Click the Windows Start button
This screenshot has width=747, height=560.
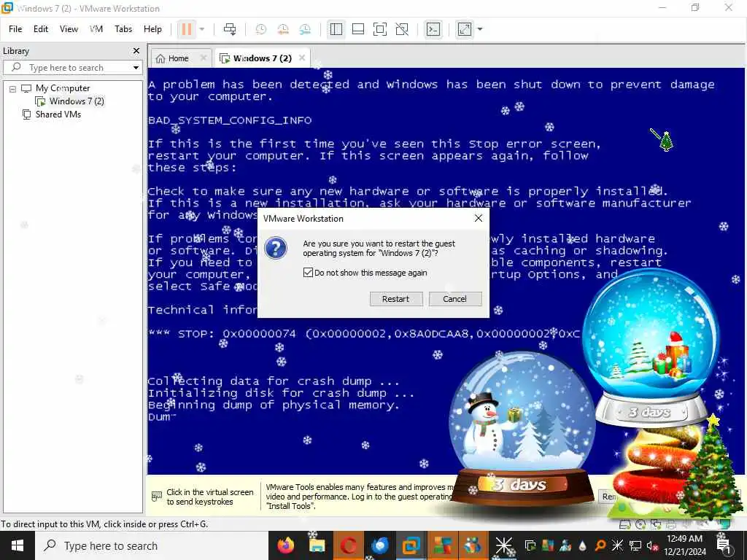tap(18, 545)
